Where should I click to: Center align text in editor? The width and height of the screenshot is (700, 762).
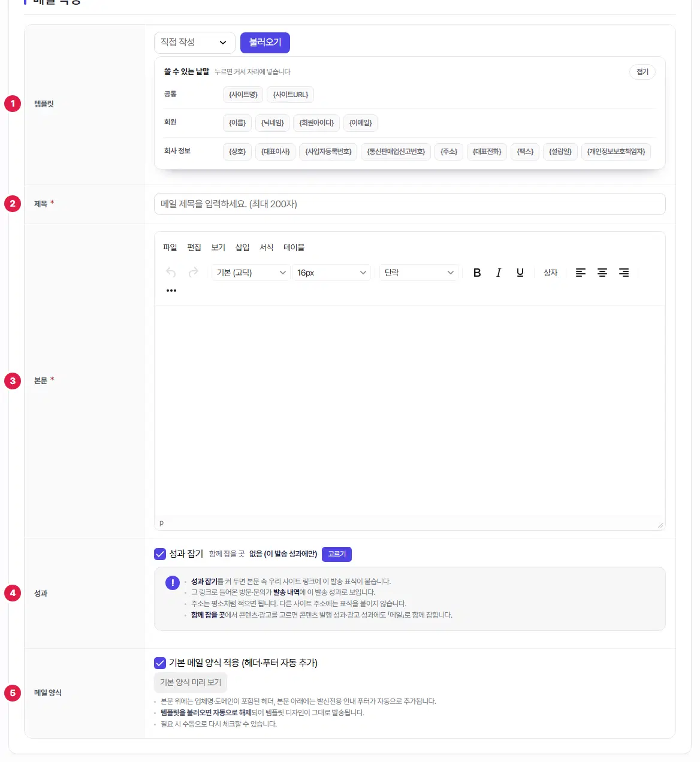(x=602, y=273)
